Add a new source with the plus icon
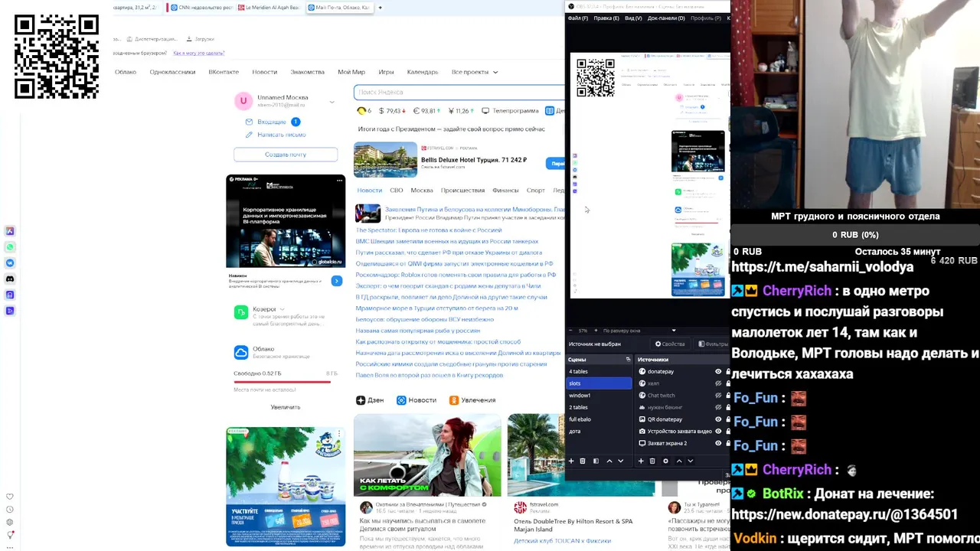This screenshot has width=980, height=551. (641, 461)
